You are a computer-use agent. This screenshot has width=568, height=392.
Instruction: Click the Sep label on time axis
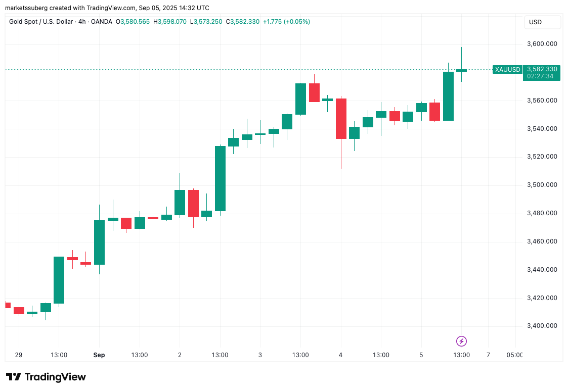99,355
